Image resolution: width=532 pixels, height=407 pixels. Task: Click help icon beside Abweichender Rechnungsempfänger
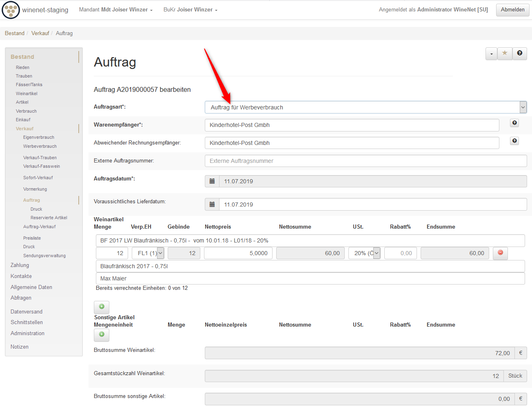coord(514,141)
